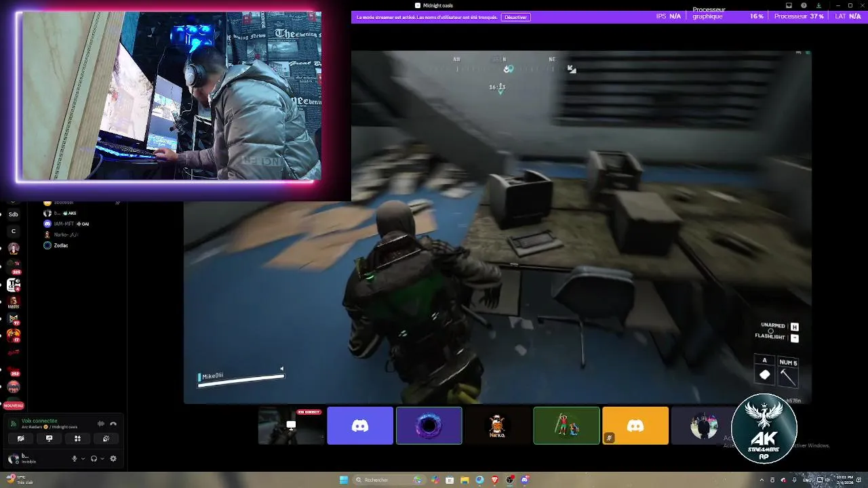This screenshot has height=488, width=868.
Task: Toggle camera in voice panel
Action: click(20, 439)
